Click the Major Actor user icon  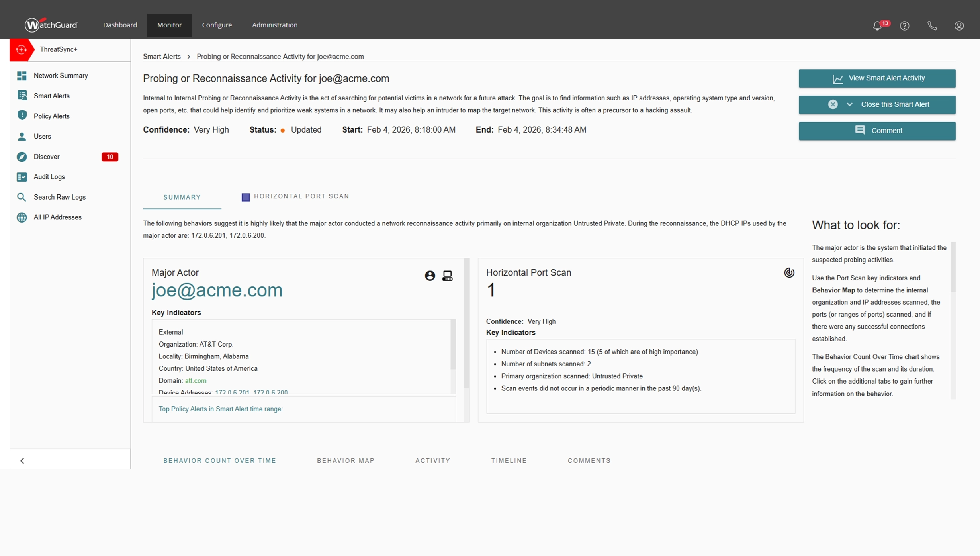(430, 276)
